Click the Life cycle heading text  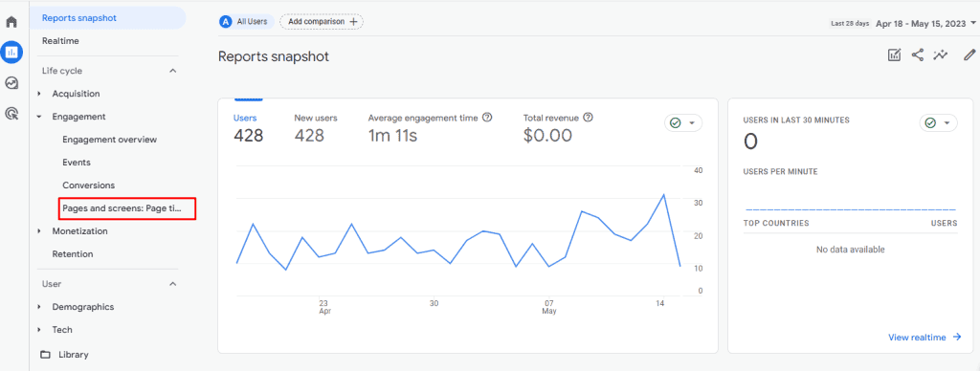coord(62,71)
